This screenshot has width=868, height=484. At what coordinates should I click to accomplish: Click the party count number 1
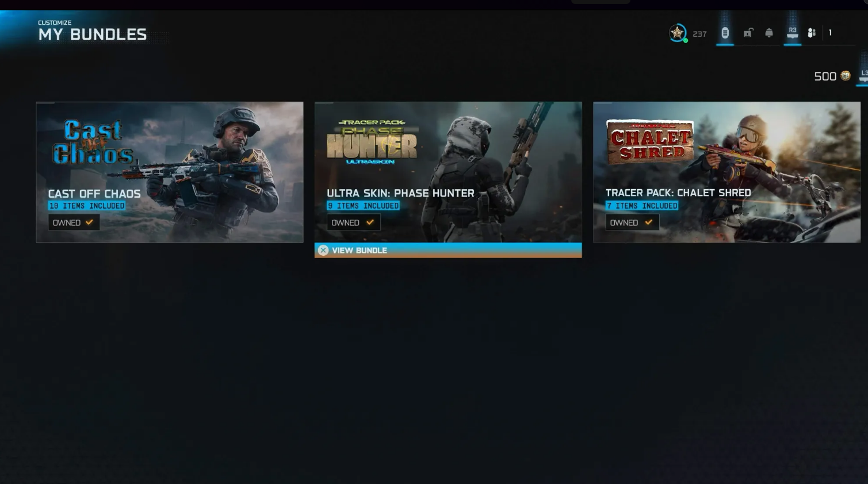pyautogui.click(x=830, y=33)
